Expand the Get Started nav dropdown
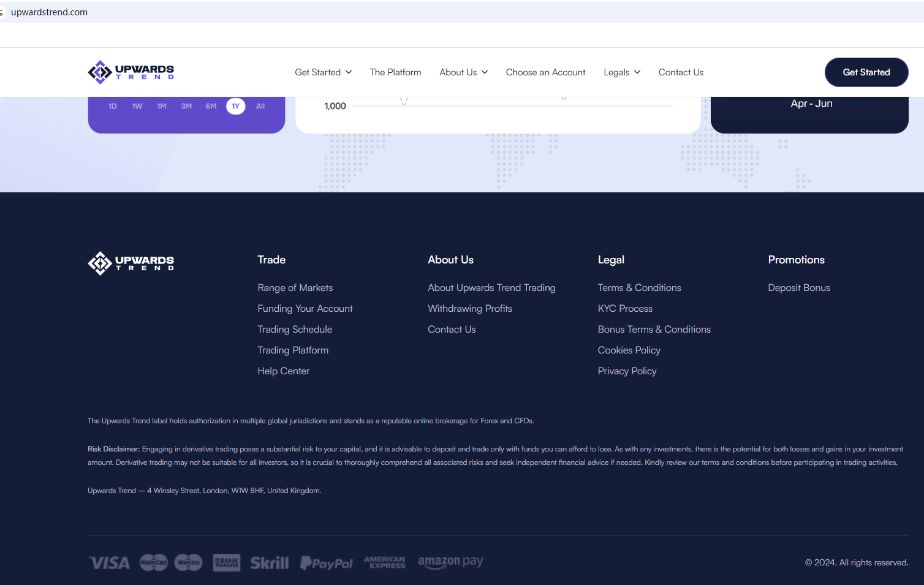This screenshot has height=585, width=924. pyautogui.click(x=323, y=72)
